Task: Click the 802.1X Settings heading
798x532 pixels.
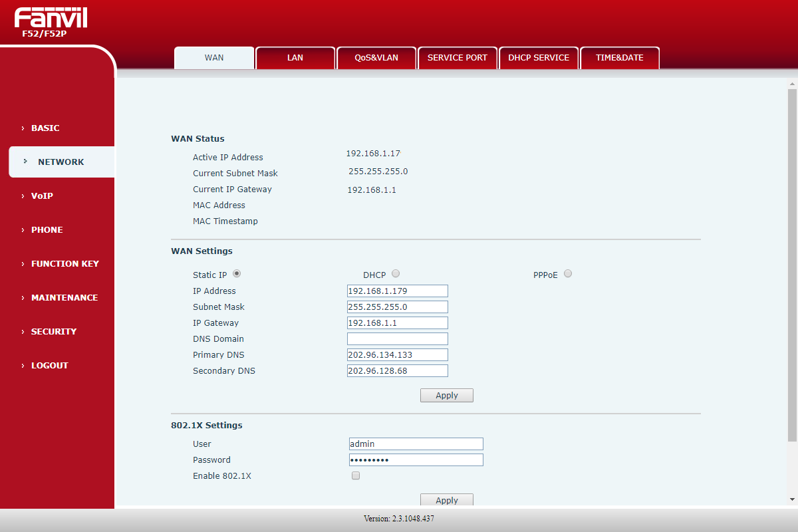Action: [x=207, y=426]
